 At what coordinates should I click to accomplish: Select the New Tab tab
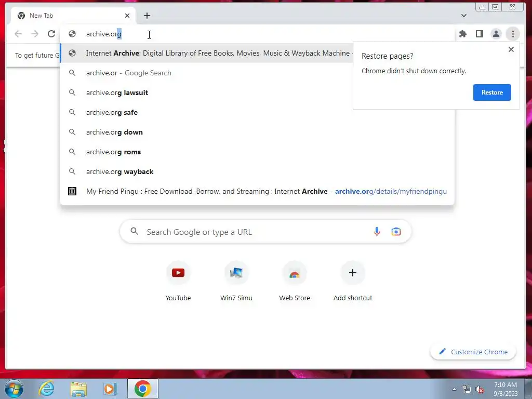pos(73,16)
